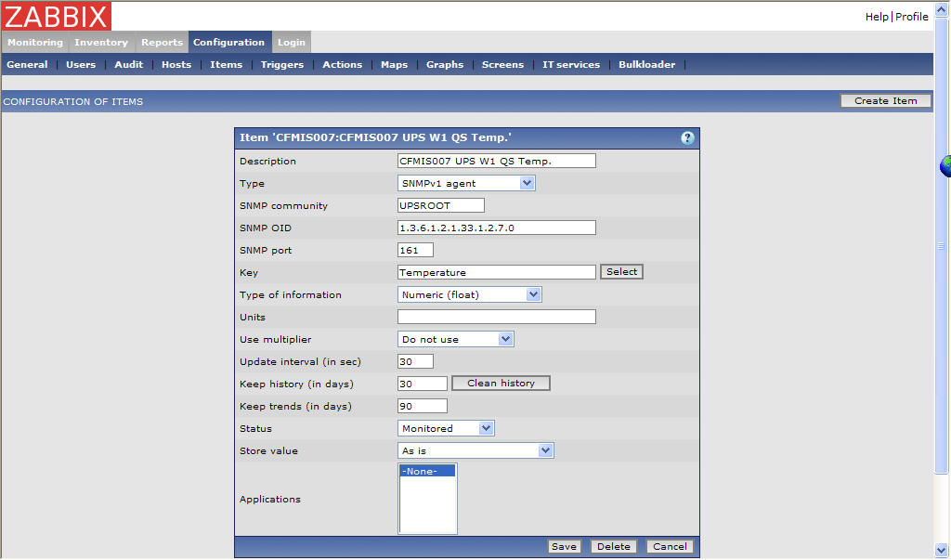This screenshot has width=951, height=560.
Task: Open the Profile link
Action: (x=911, y=17)
